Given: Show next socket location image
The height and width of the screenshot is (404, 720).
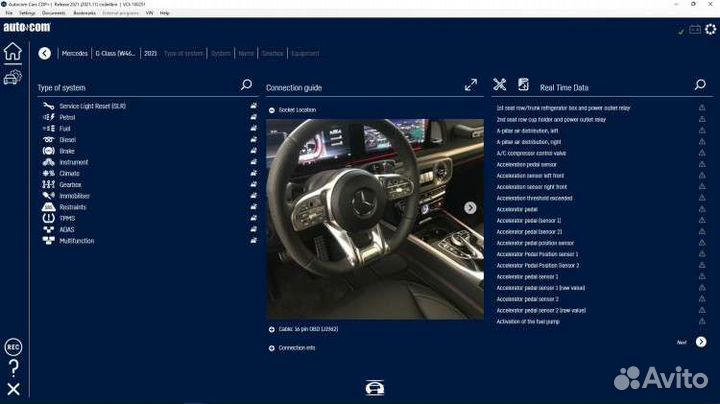Looking at the screenshot, I should click(470, 208).
